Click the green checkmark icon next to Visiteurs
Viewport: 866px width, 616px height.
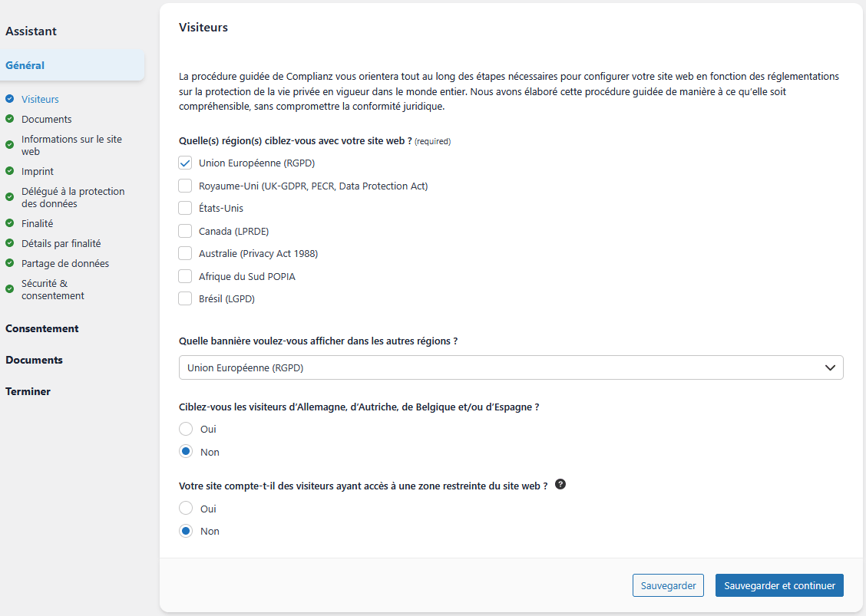coord(8,99)
